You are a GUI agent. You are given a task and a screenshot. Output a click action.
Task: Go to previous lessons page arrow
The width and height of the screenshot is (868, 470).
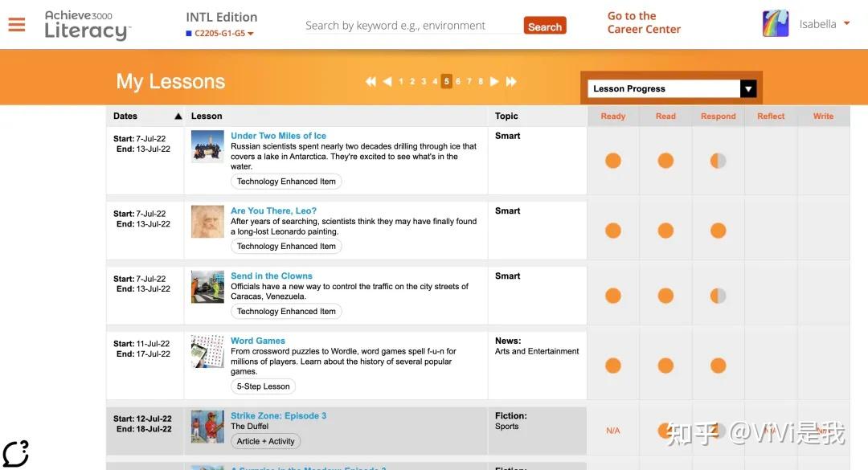pos(387,81)
